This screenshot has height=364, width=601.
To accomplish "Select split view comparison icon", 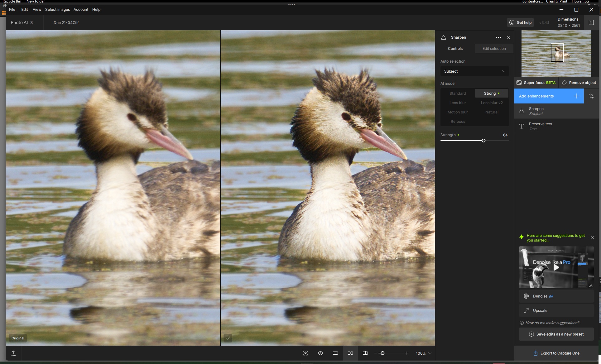I will (x=365, y=353).
